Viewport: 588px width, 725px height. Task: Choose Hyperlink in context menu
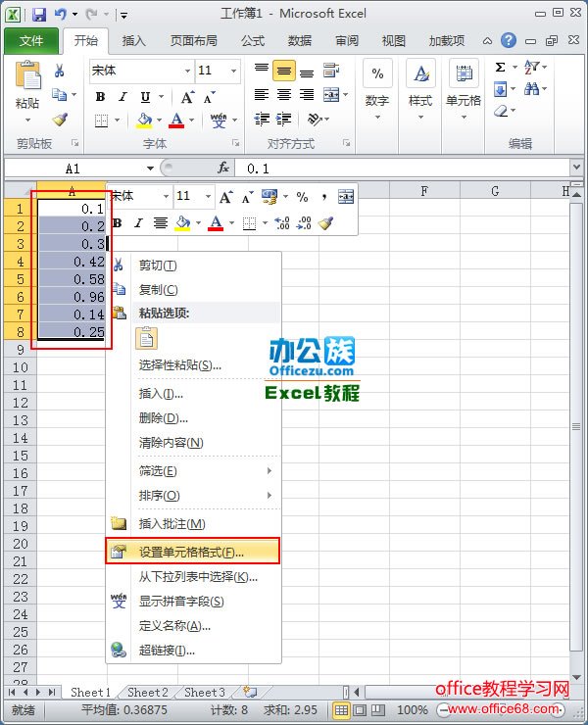193,651
